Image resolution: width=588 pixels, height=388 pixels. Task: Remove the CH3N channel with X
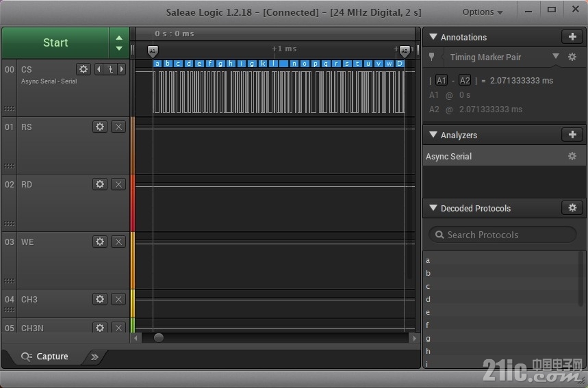(x=118, y=327)
